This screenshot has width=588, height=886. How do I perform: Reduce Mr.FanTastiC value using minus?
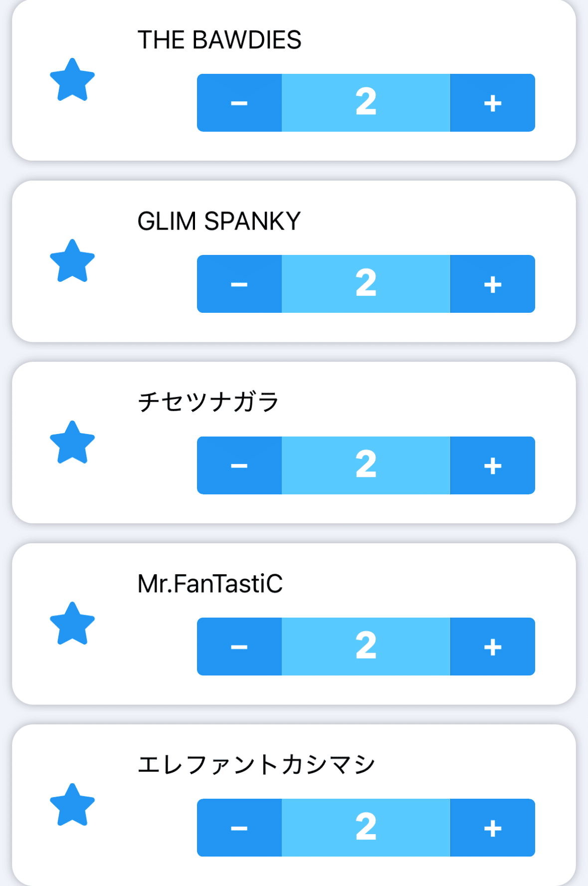pyautogui.click(x=239, y=647)
